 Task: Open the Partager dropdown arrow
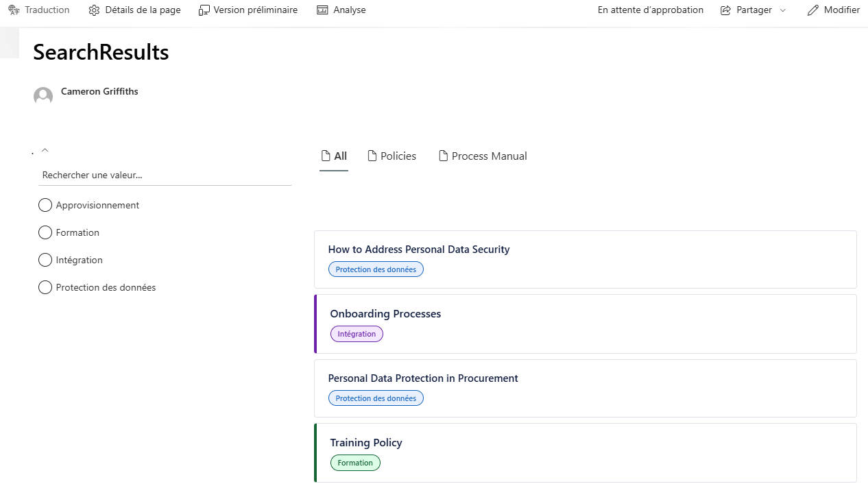coord(783,10)
